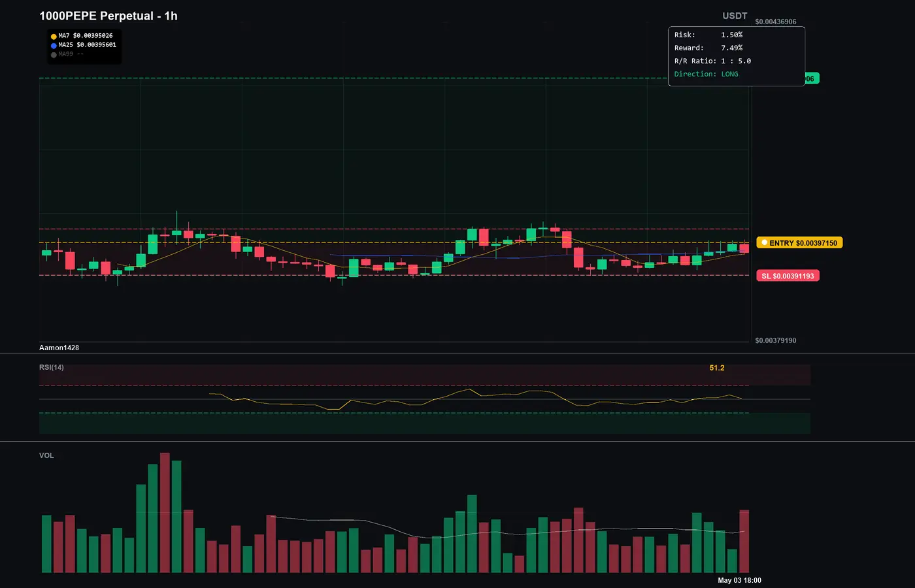
Task: Click the USDT currency label
Action: coord(735,16)
